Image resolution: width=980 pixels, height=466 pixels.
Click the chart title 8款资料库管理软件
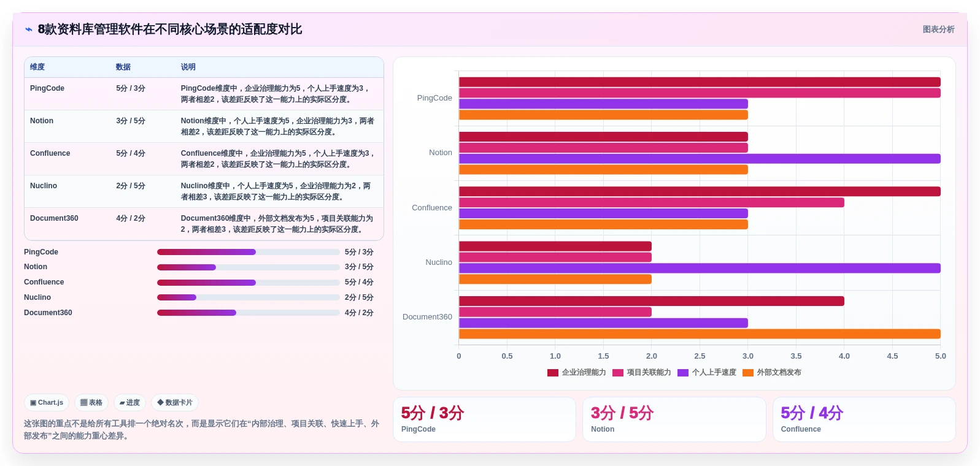coord(170,29)
